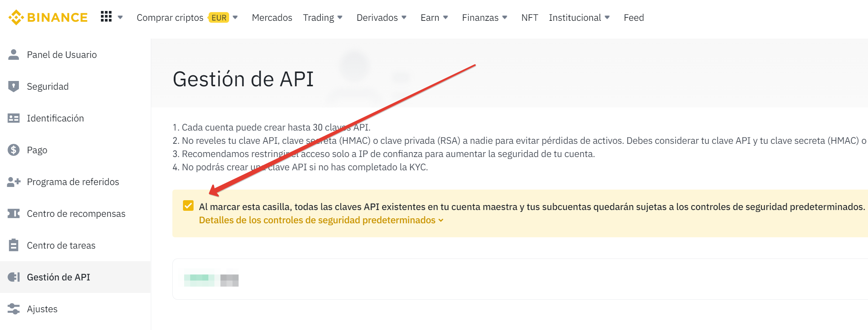This screenshot has width=868, height=330.
Task: Click the Gestión de API page heading
Action: point(243,79)
